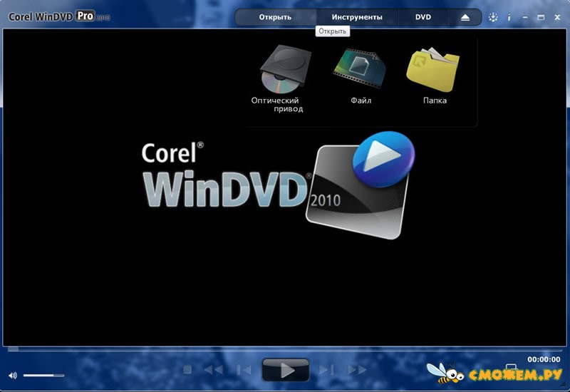570x392 pixels.
Task: Click the fast-forward double-arrow button
Action: pyautogui.click(x=357, y=370)
